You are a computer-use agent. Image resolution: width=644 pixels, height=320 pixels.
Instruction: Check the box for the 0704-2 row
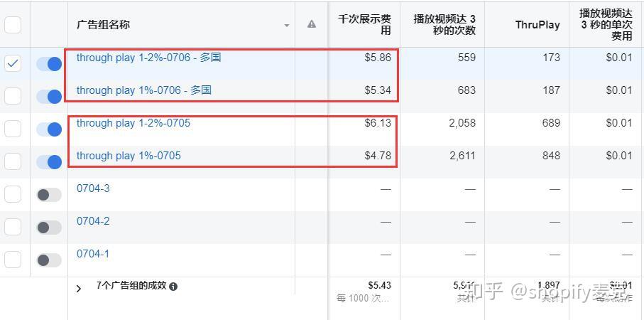click(x=13, y=227)
